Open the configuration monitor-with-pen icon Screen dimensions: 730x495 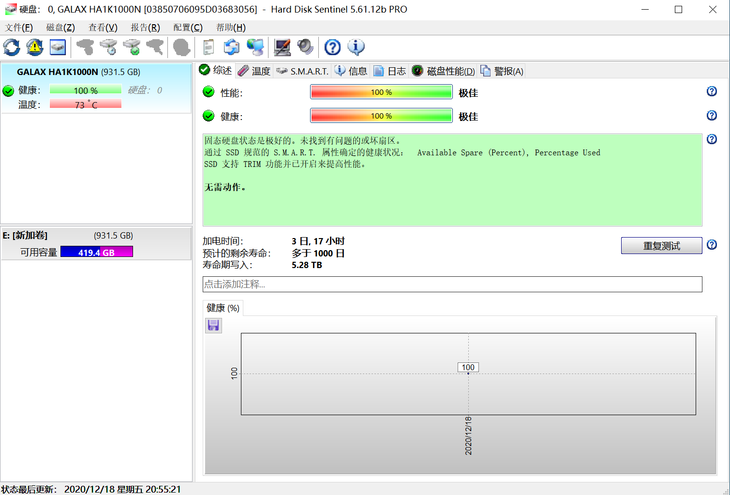tap(282, 47)
